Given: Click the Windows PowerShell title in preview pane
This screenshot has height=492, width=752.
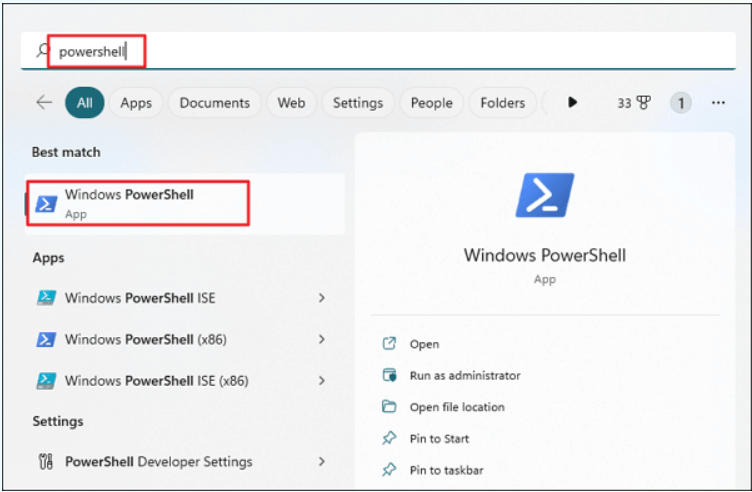Looking at the screenshot, I should pos(545,255).
